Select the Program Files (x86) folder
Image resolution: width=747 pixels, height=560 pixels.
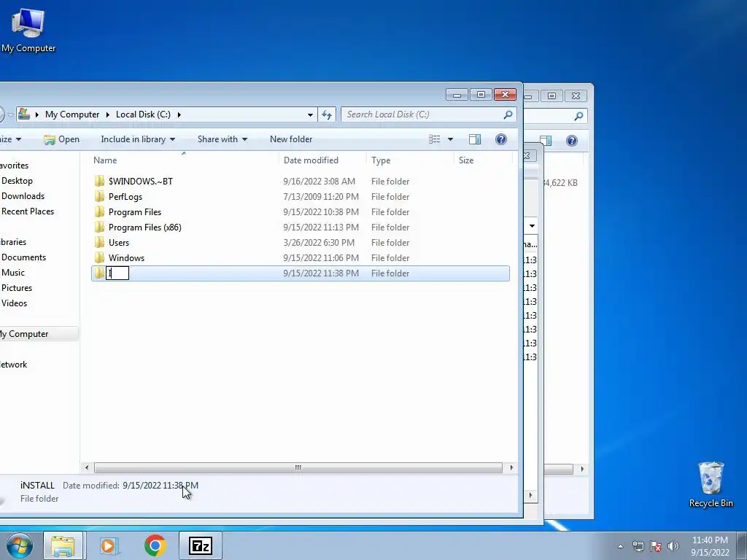[x=145, y=227]
